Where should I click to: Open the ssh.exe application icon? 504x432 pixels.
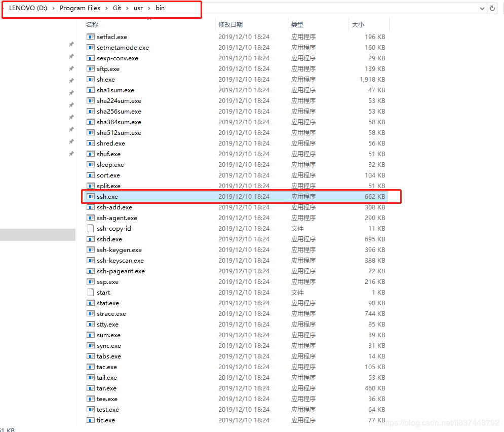(91, 196)
